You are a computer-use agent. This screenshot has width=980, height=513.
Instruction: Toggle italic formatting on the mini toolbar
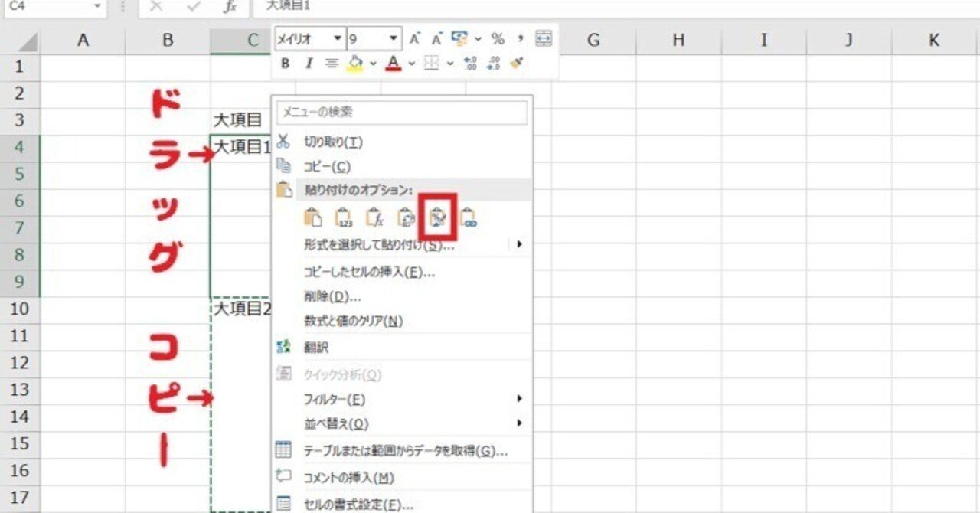(x=309, y=63)
